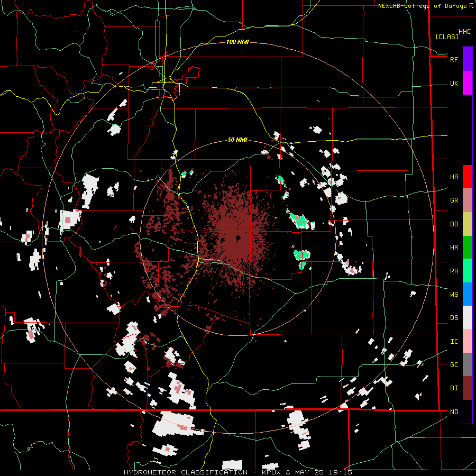Click the radar site center dot
The width and height of the screenshot is (476, 476).
239,237
